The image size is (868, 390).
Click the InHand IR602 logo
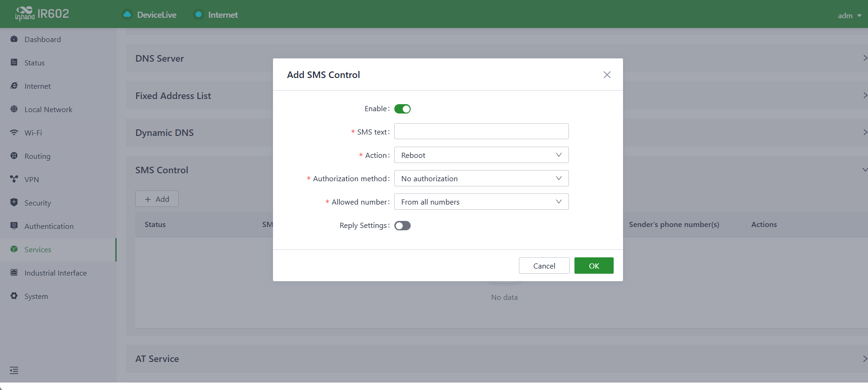[42, 14]
